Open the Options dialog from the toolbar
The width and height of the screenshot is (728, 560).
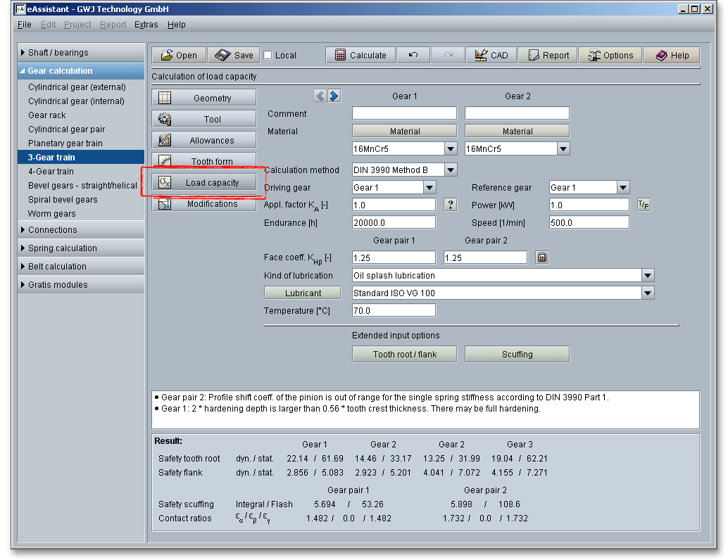coord(610,56)
